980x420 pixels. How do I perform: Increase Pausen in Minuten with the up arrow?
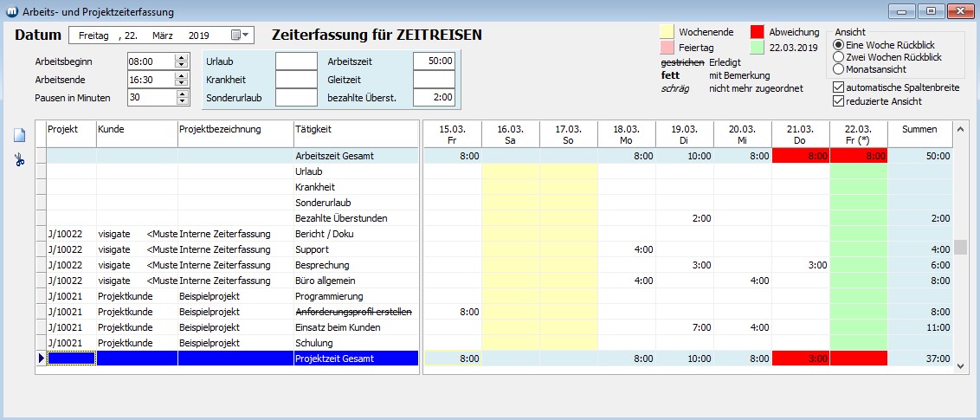pyautogui.click(x=181, y=94)
